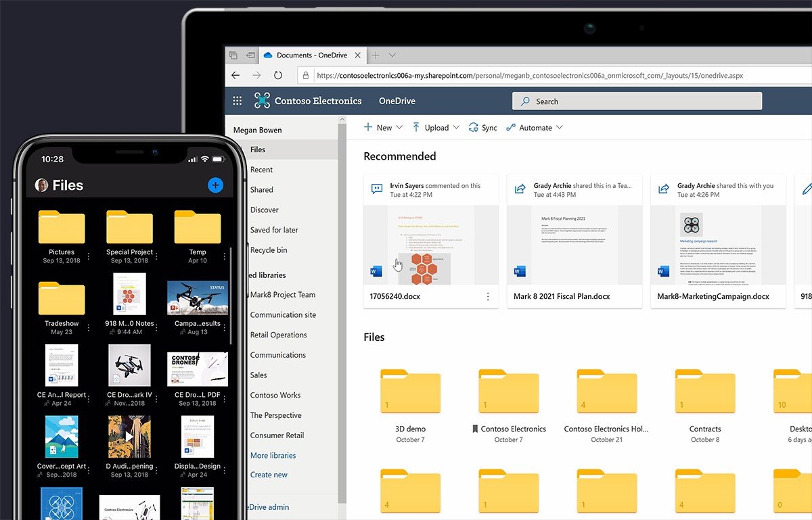Viewport: 812px width, 520px height.
Task: Open Displa...Design file on phone
Action: click(x=198, y=437)
